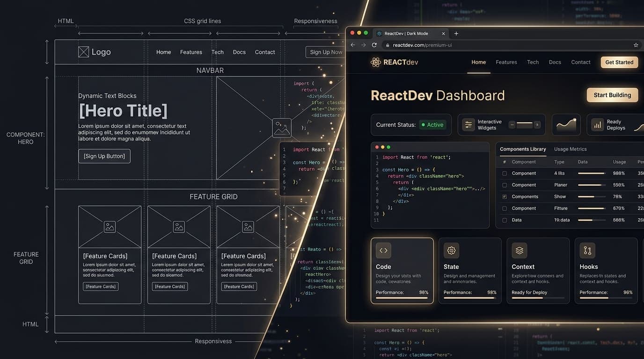Click the wireframe '[Hero Title]' text
Viewport: 644px width, 359px height.
[123, 110]
